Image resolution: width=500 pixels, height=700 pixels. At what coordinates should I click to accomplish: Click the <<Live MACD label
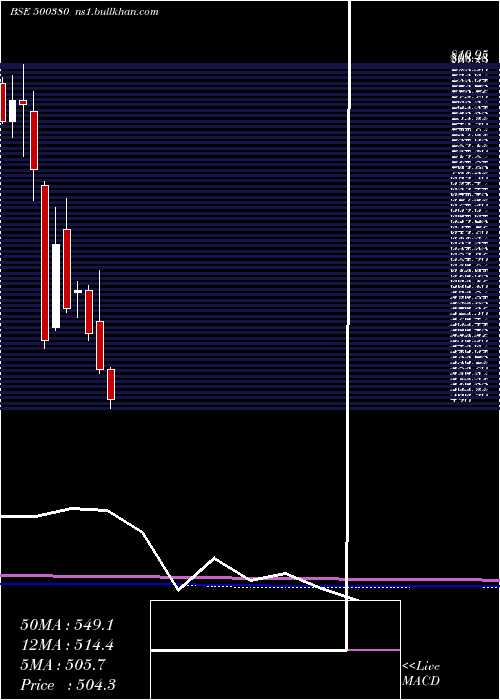click(x=421, y=674)
